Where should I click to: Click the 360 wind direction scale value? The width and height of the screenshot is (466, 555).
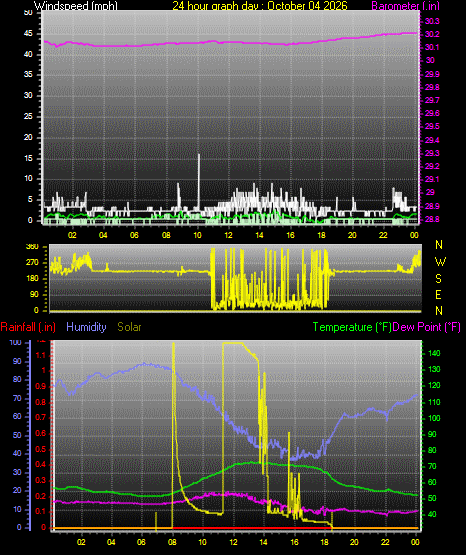32,247
